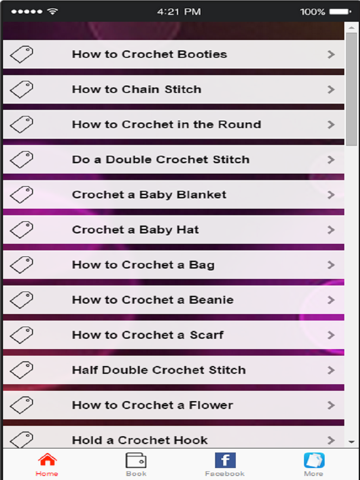Viewport: 360px width, 480px height.
Task: Expand chevron on How to Crochet in the Round
Action: point(331,125)
